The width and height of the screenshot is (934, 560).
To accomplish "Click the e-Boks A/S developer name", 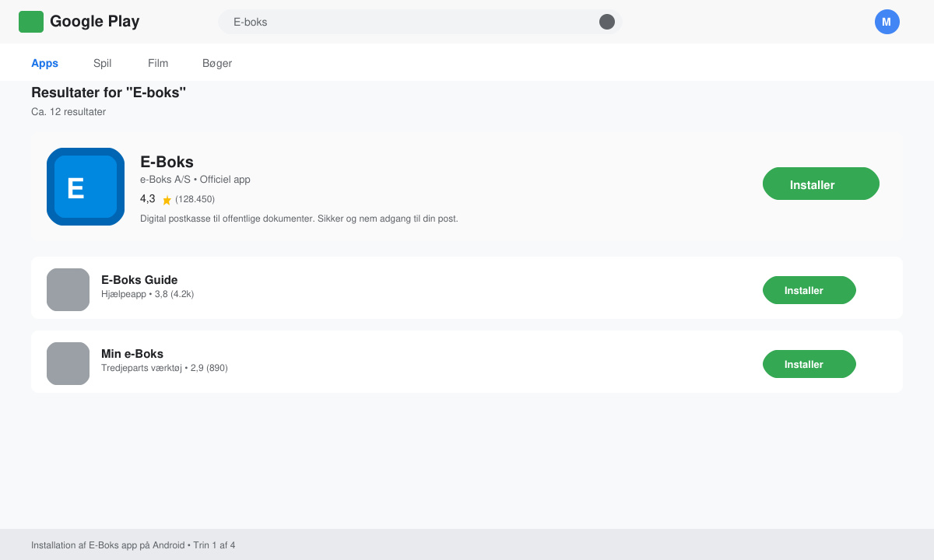I will 165,180.
